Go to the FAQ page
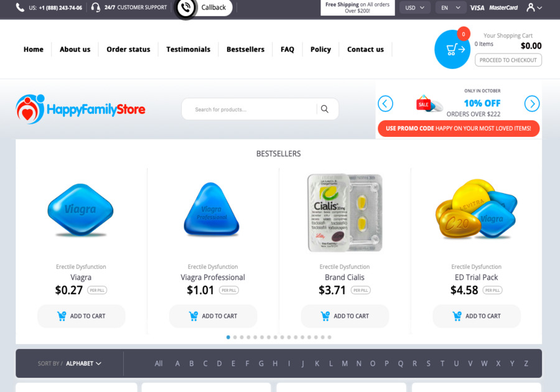The image size is (560, 392). (x=287, y=49)
